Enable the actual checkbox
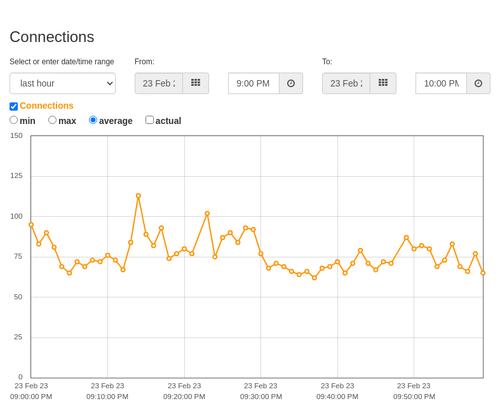Screen dimensions: 500x403 [x=150, y=120]
